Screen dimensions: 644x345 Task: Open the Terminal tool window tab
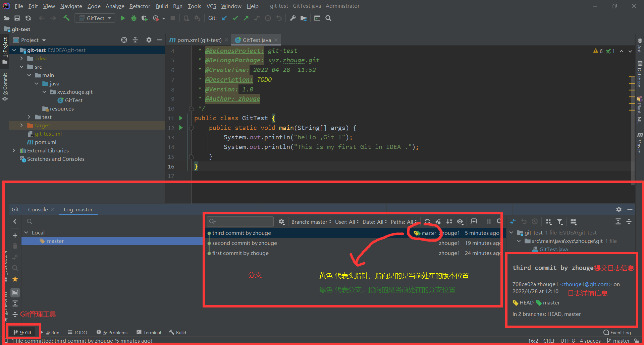pos(149,332)
